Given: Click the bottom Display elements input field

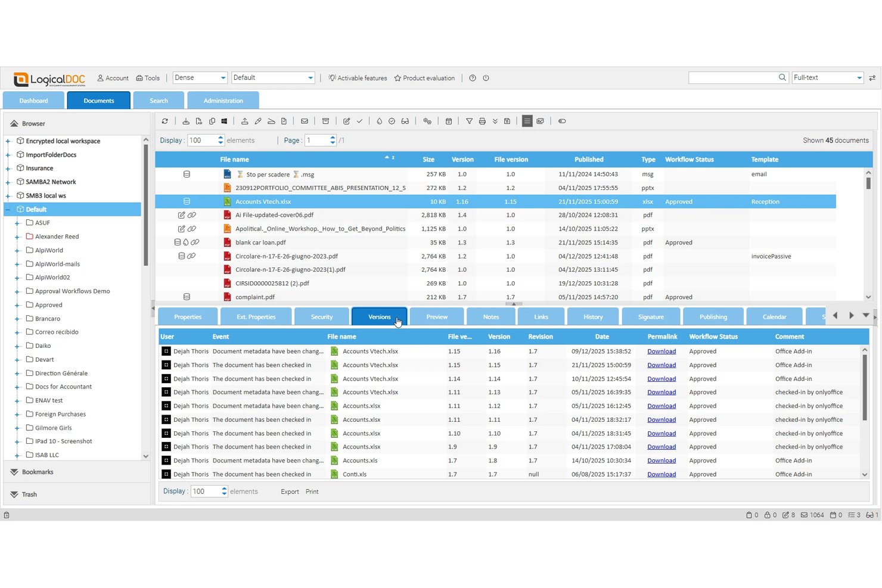Looking at the screenshot, I should click(x=206, y=492).
